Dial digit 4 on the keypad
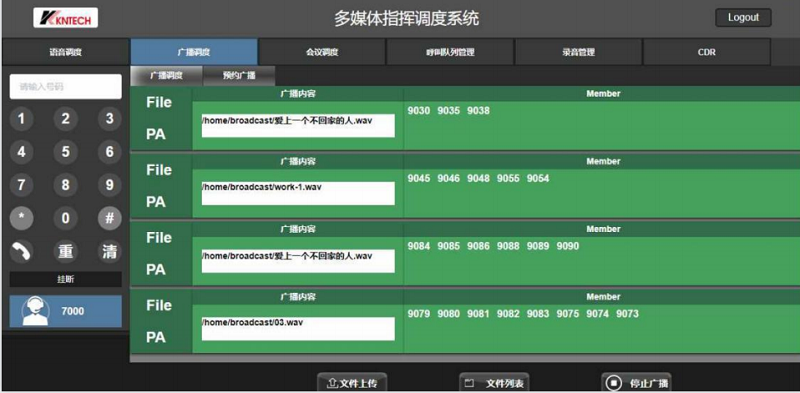This screenshot has height=393, width=800. click(21, 152)
